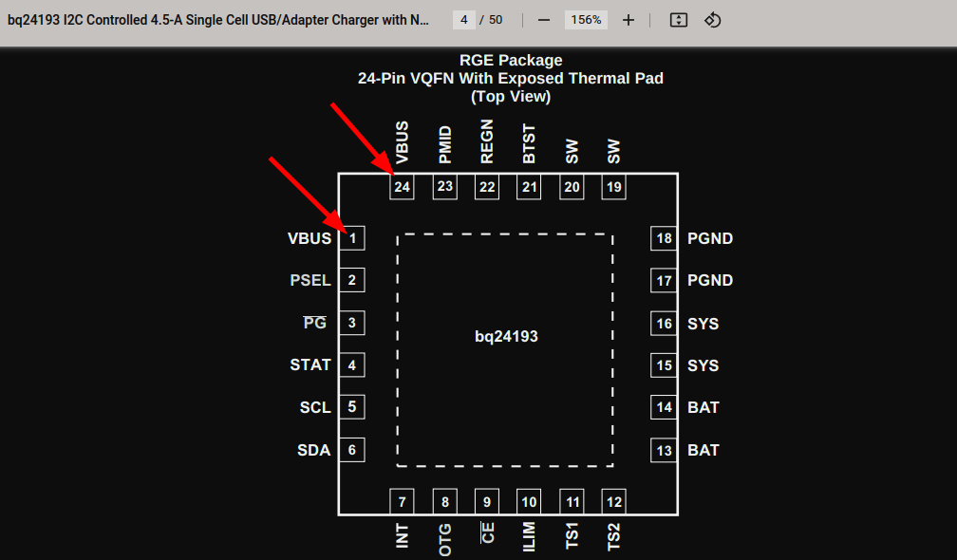
Task: Click pin 2 box
Action: pyautogui.click(x=352, y=281)
